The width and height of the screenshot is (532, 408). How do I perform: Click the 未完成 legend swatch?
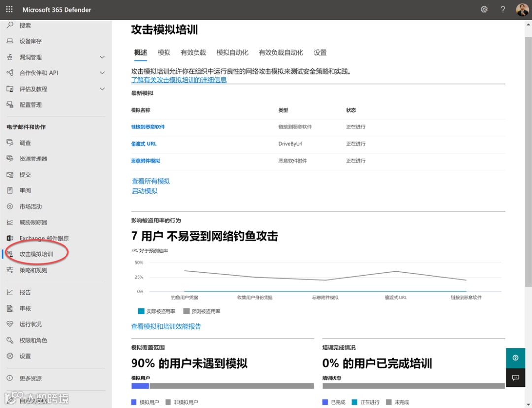[389, 402]
